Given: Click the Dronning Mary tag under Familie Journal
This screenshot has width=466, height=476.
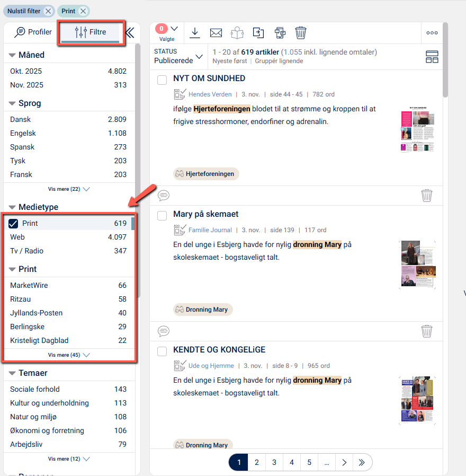Looking at the screenshot, I should 203,310.
